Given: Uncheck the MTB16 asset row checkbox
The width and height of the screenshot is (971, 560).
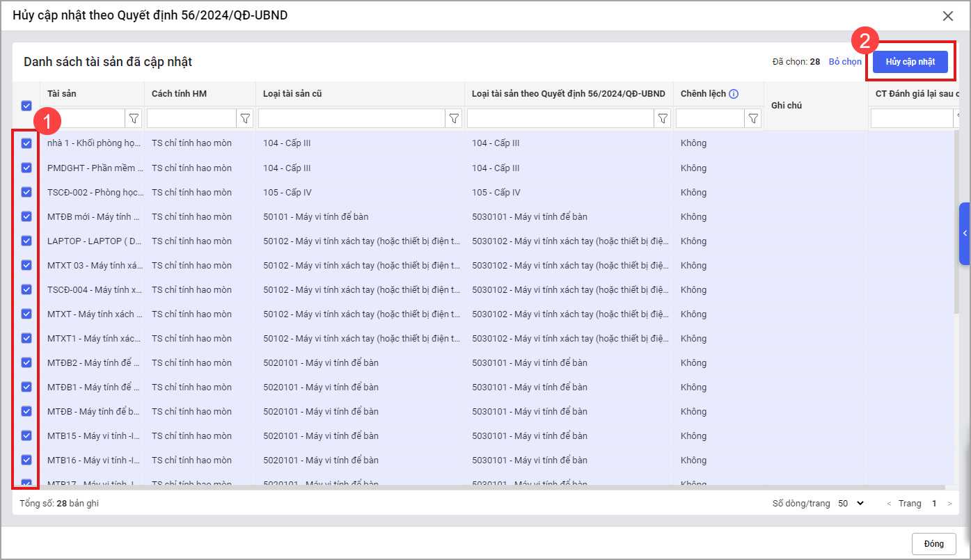Looking at the screenshot, I should tap(26, 460).
